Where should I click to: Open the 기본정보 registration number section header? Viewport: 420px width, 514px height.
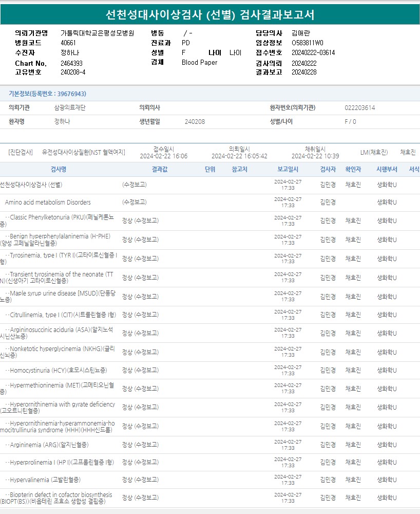(47, 94)
